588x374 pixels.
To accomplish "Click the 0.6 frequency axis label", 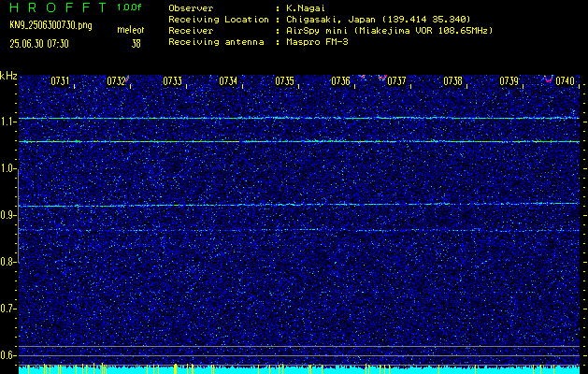I will [7, 355].
